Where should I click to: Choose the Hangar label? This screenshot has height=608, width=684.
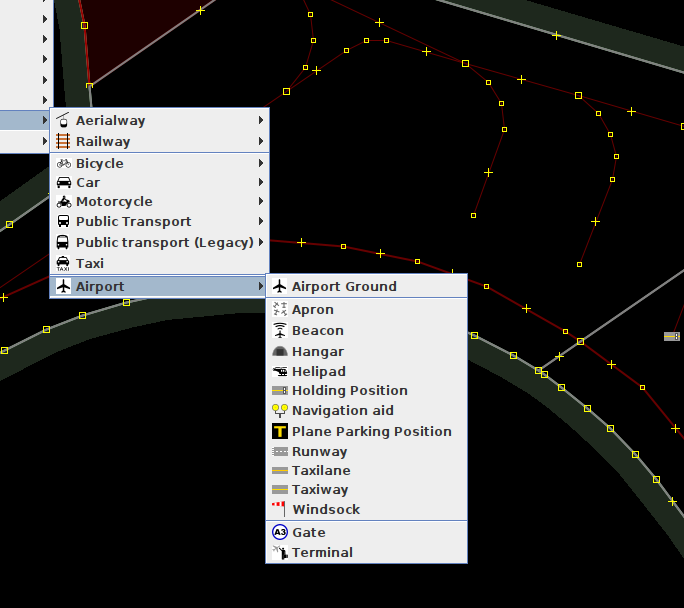click(x=318, y=352)
